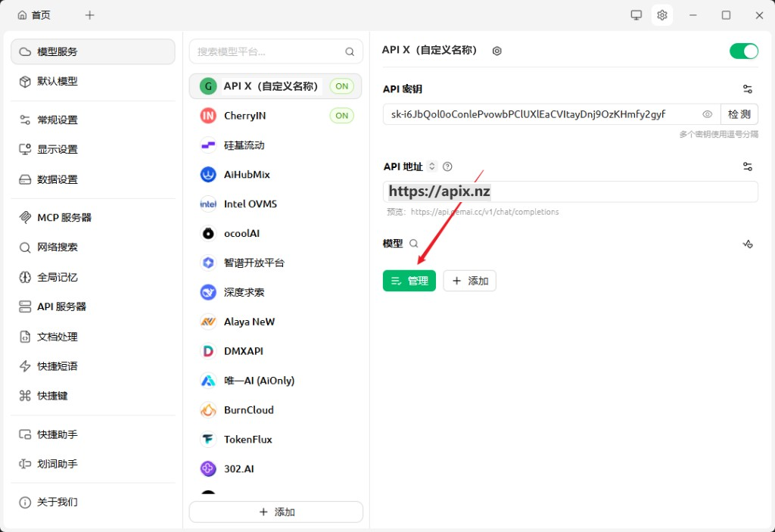The height and width of the screenshot is (532, 775).
Task: Click the 快捷键 command key icon
Action: 25,396
